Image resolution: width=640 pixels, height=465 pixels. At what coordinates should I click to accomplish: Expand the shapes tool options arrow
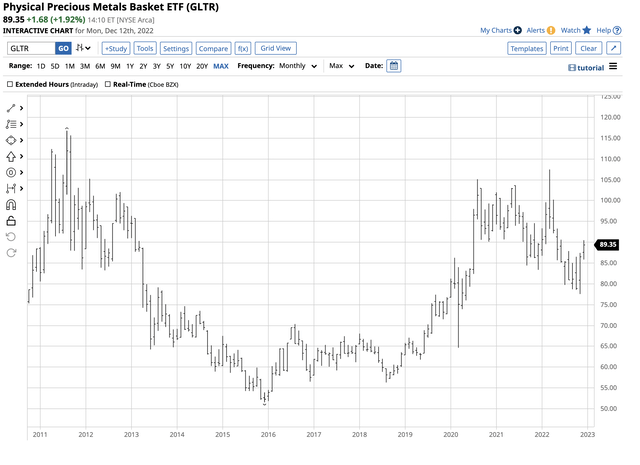click(21, 140)
